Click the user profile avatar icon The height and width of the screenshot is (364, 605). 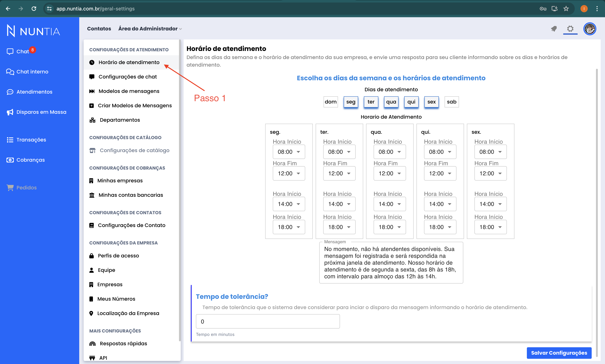coord(590,29)
